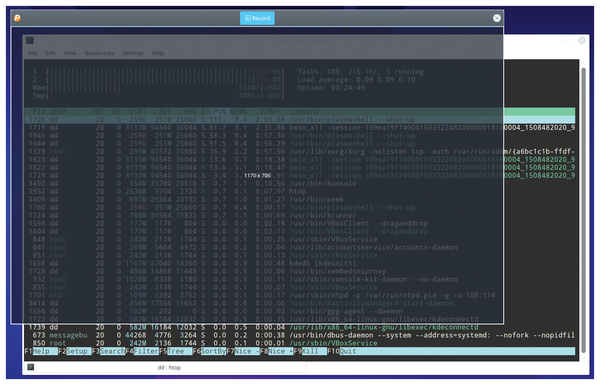Click the terminal icon on the bottom tab
The width and height of the screenshot is (600, 385).
31,367
